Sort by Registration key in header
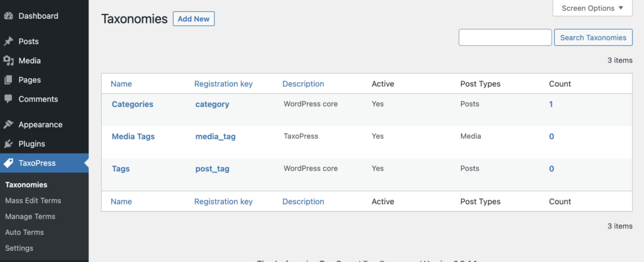 pyautogui.click(x=223, y=84)
